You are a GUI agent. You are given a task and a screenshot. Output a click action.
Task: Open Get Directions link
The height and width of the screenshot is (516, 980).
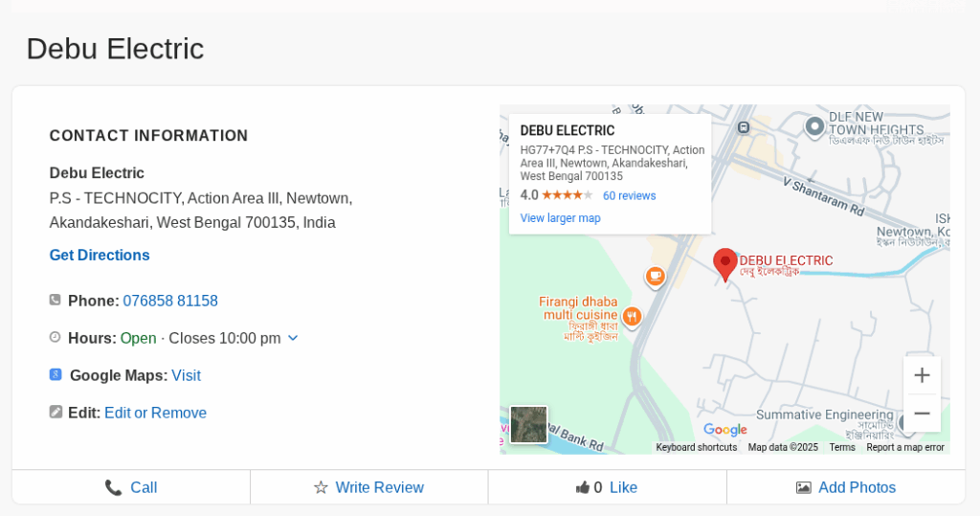pos(100,256)
